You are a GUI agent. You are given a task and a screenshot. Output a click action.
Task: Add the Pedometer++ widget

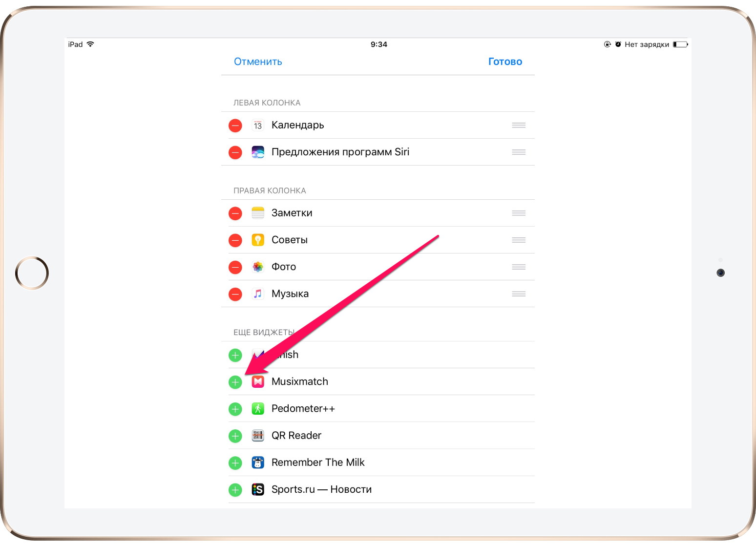point(235,409)
